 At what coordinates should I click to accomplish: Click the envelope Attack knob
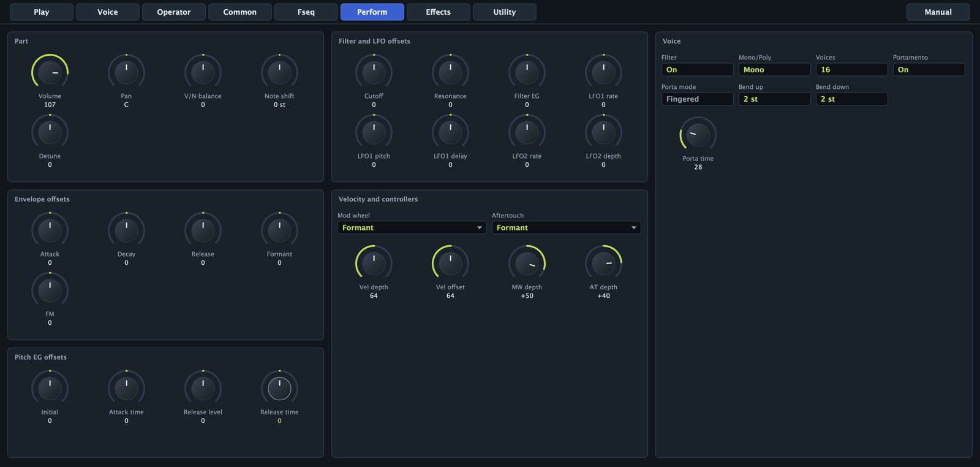pyautogui.click(x=50, y=230)
